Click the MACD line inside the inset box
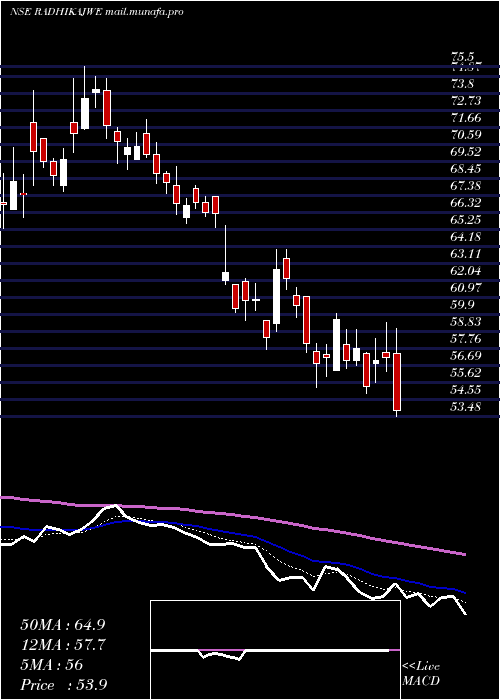Screen dimensions: 500x700 pyautogui.click(x=270, y=650)
